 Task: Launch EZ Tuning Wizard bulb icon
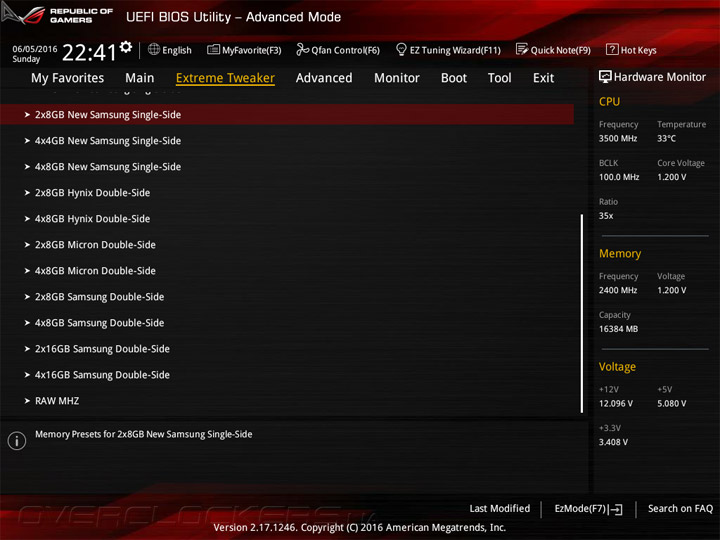(401, 49)
